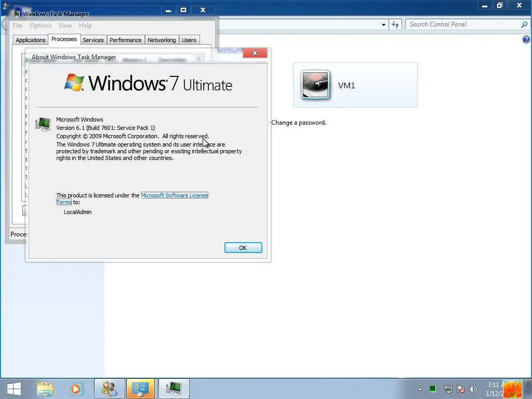Click the Version 6.1 Build 7601 text
The width and height of the screenshot is (532, 399).
pos(105,128)
